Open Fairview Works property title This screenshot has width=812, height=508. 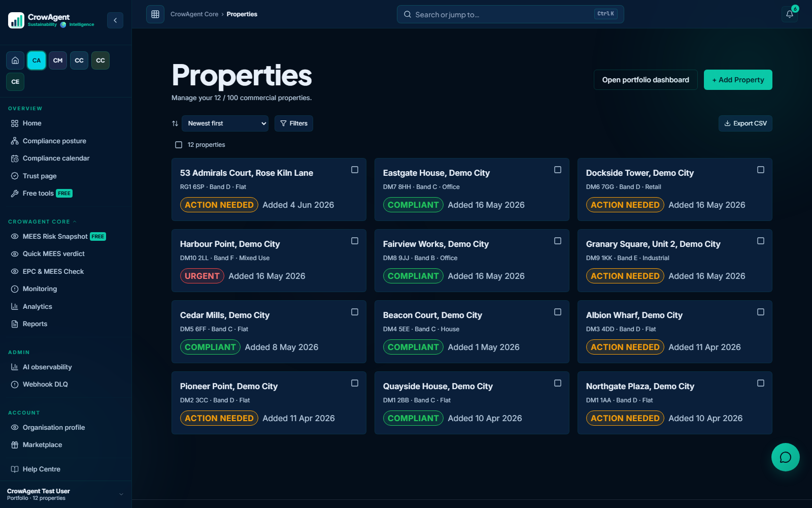pyautogui.click(x=436, y=244)
